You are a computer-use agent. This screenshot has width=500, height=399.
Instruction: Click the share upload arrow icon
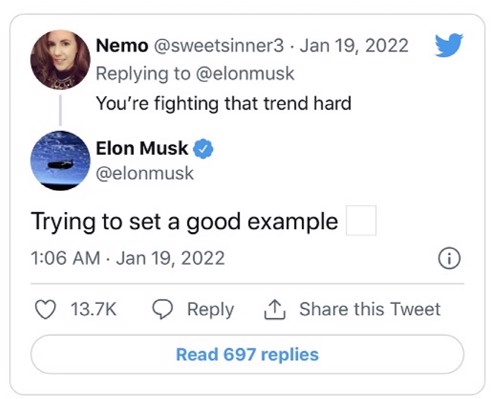pyautogui.click(x=275, y=310)
